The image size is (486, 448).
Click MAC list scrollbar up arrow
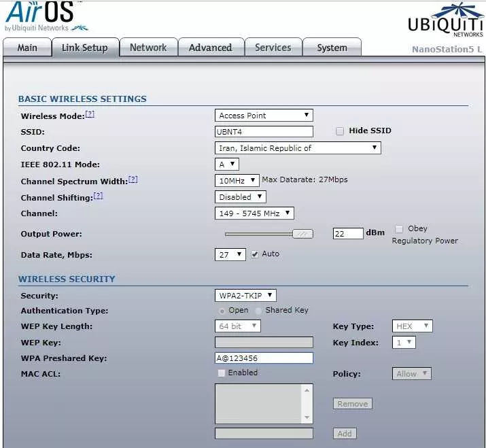click(x=307, y=390)
